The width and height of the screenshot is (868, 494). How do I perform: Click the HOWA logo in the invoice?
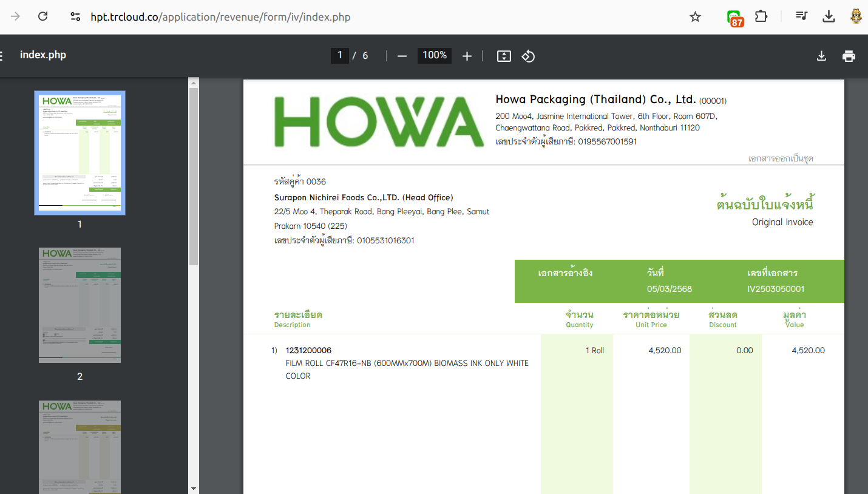pyautogui.click(x=379, y=121)
